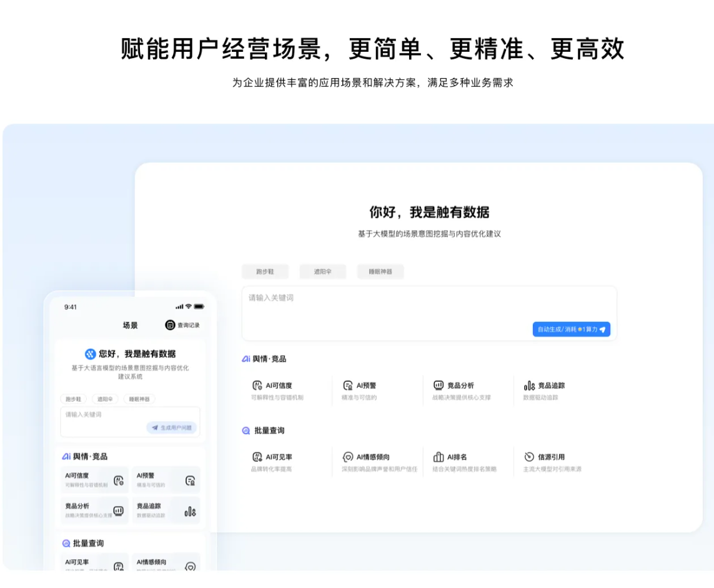Select the 跑步鞋 keyword chip
Image resolution: width=714 pixels, height=588 pixels.
(x=264, y=271)
